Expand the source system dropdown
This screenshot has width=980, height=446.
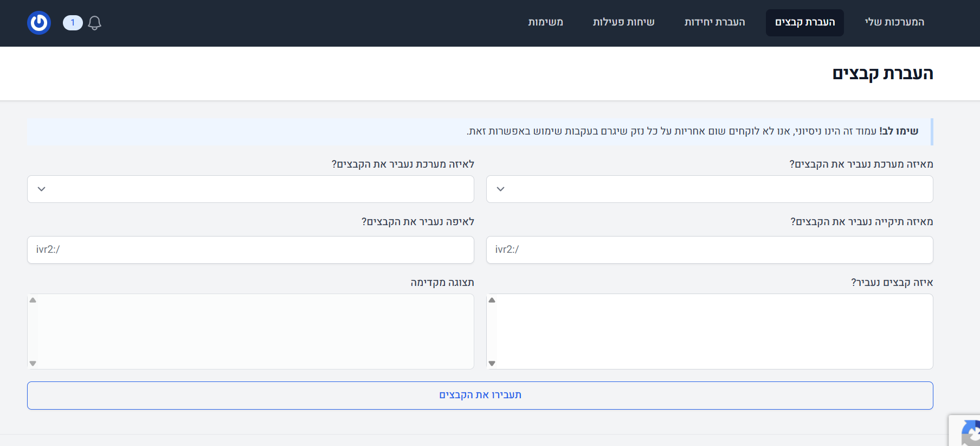[x=709, y=189]
